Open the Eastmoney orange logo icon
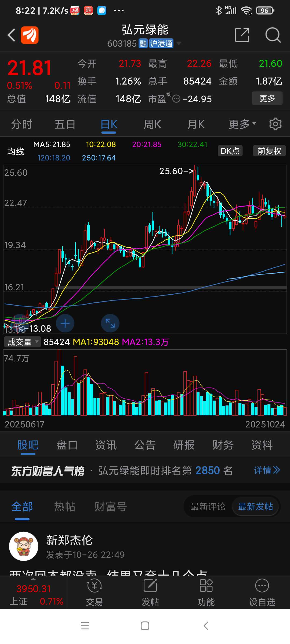290x644 pixels. coord(30,35)
